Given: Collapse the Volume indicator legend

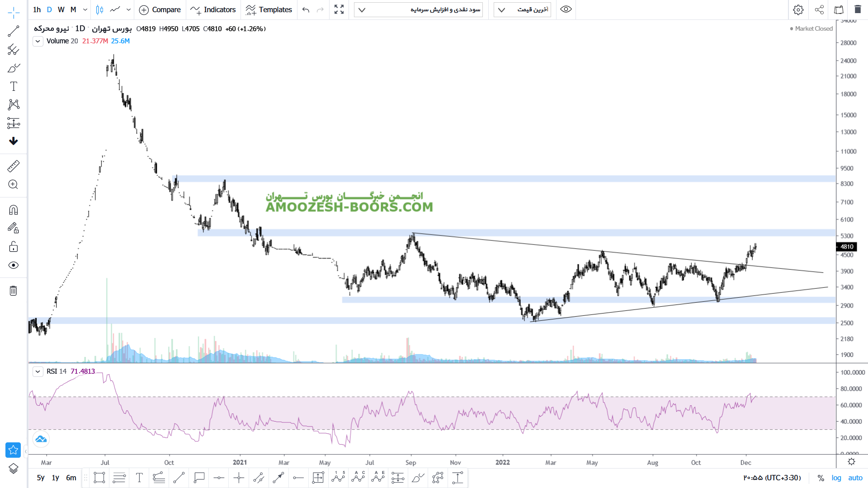Looking at the screenshot, I should pos(38,41).
